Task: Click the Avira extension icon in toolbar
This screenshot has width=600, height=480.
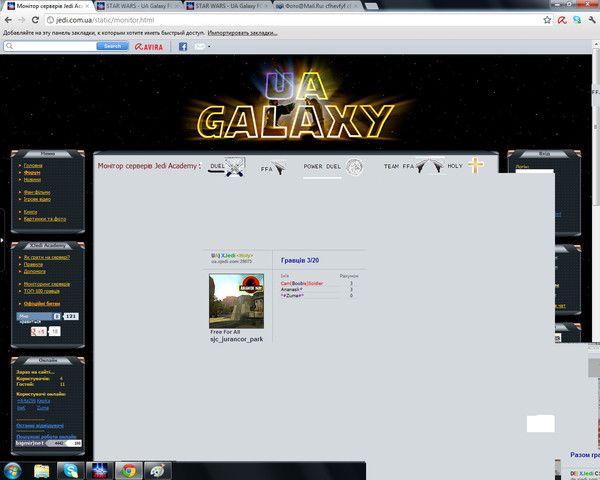Action: [562, 20]
